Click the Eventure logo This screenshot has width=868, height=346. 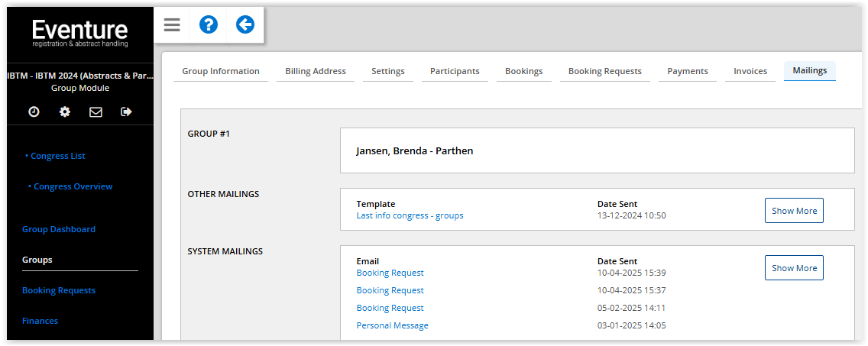(x=79, y=34)
